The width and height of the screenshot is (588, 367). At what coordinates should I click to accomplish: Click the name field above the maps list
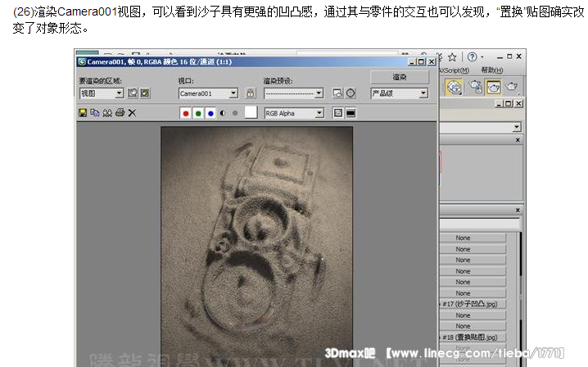[480, 224]
